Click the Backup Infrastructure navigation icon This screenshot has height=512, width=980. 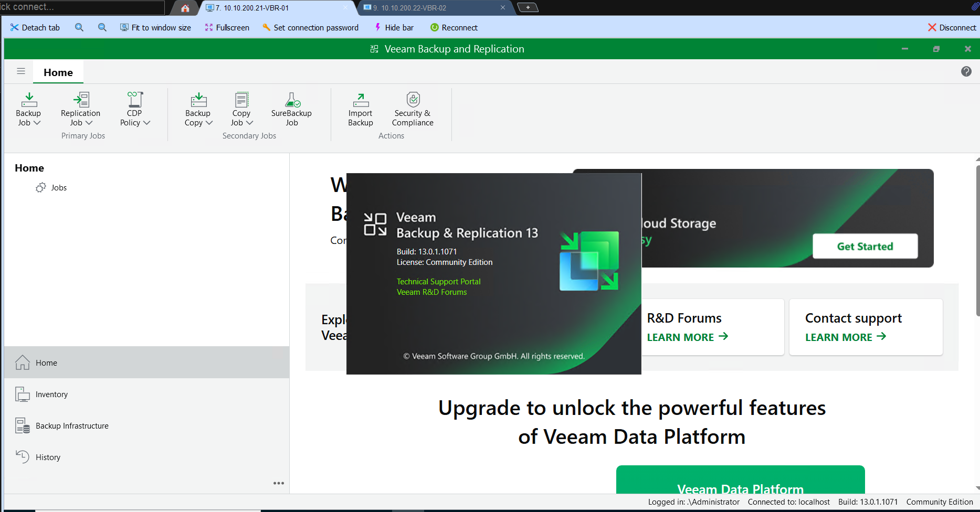(23, 425)
